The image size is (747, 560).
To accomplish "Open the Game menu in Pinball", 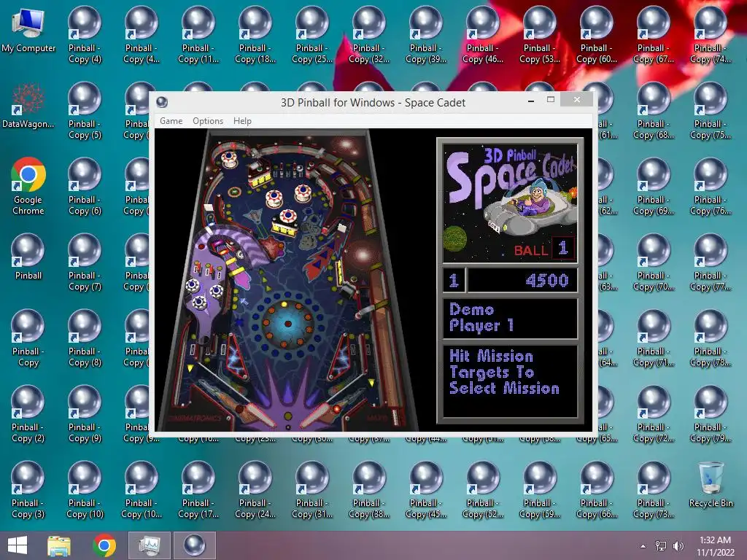I will tap(171, 121).
